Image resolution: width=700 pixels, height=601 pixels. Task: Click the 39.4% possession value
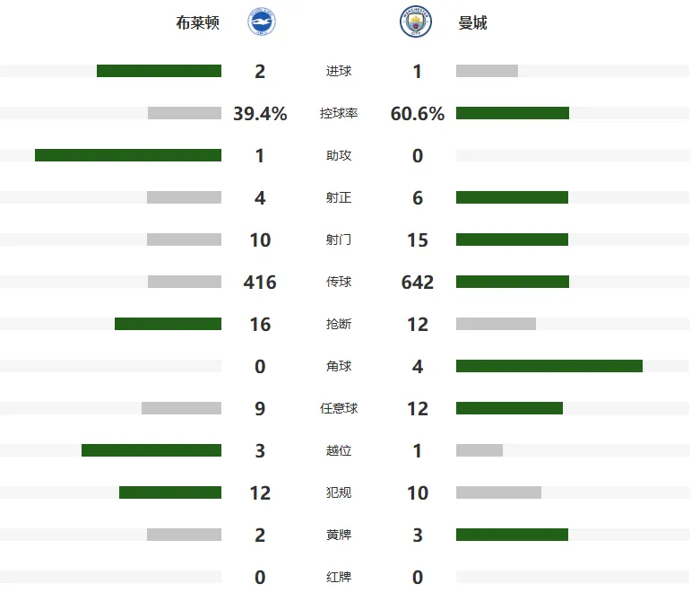(x=260, y=114)
